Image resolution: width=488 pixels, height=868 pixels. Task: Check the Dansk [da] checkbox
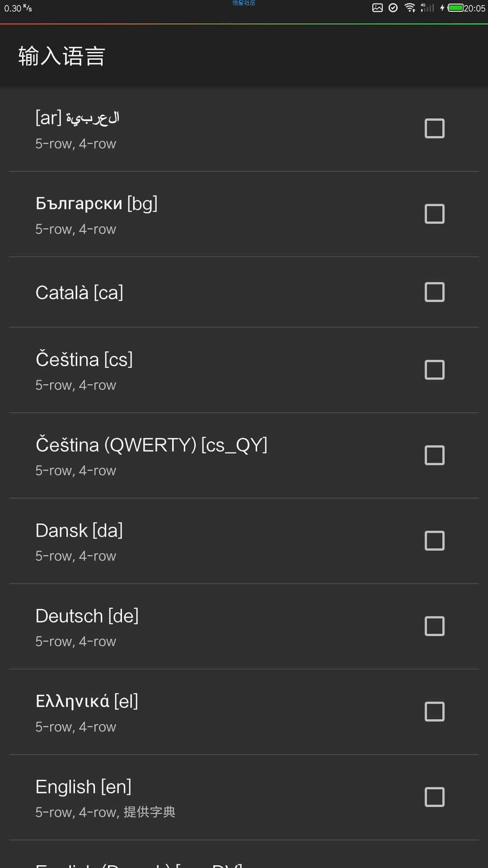pos(435,541)
